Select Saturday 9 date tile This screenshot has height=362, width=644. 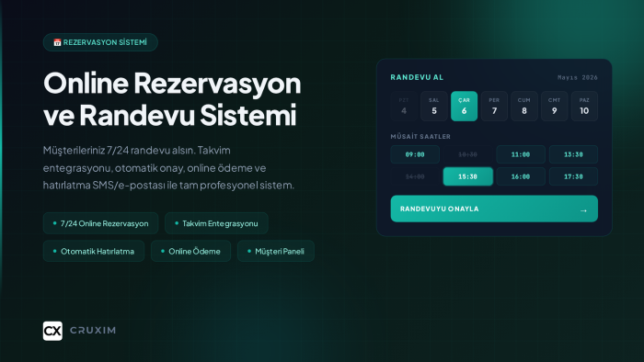[554, 107]
